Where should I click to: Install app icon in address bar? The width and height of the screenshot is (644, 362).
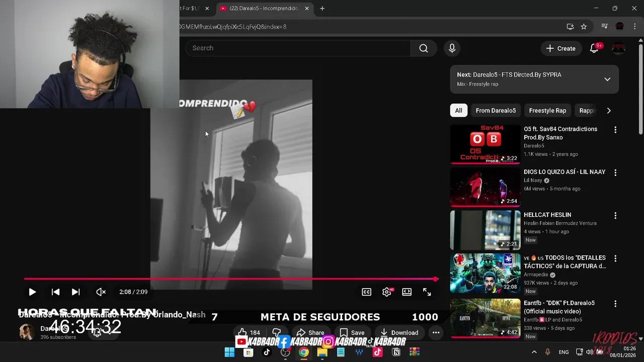tap(570, 27)
